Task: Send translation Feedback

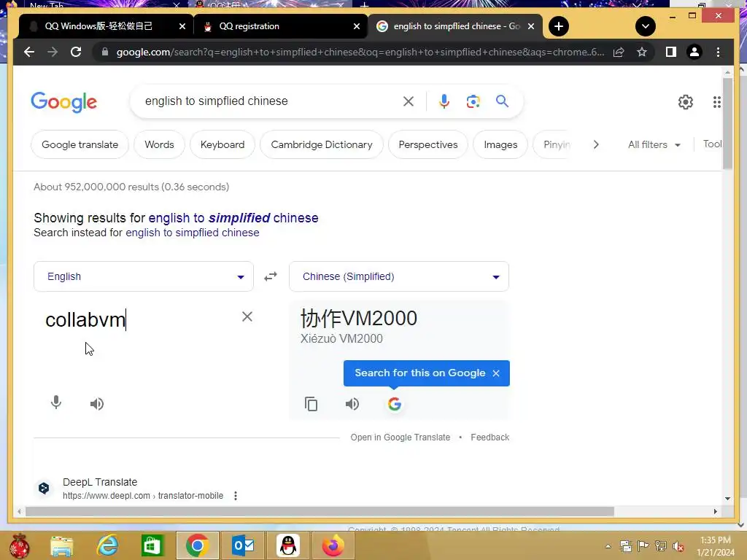Action: (x=489, y=437)
